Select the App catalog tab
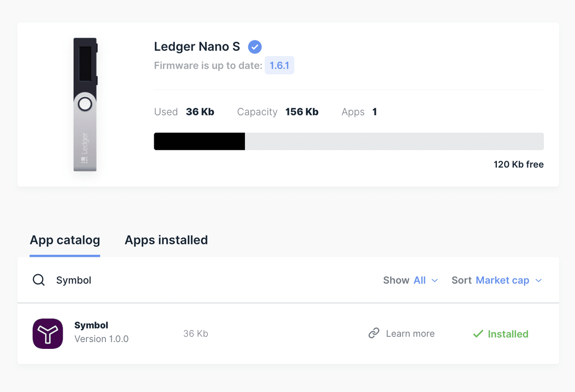Image resolution: width=575 pixels, height=392 pixels. pos(65,240)
